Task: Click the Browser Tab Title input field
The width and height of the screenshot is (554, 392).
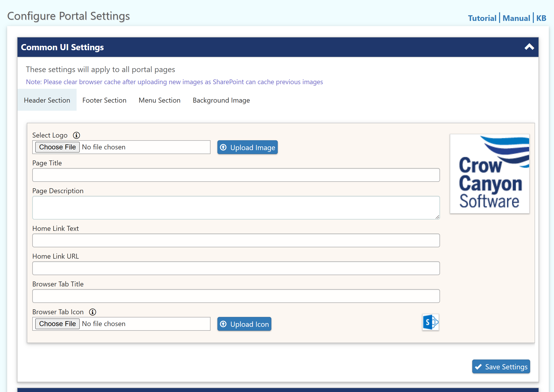Action: (x=236, y=296)
